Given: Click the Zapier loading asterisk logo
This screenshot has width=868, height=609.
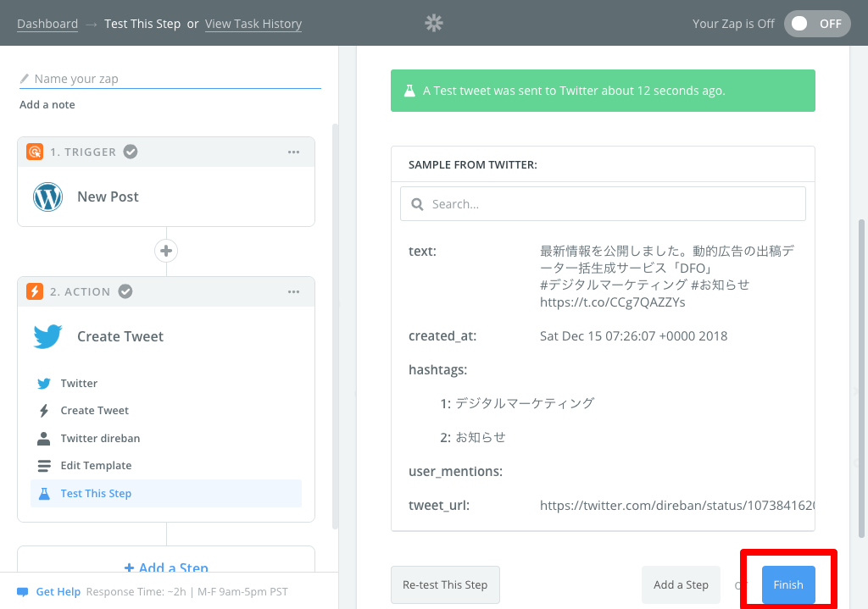Looking at the screenshot, I should [434, 23].
